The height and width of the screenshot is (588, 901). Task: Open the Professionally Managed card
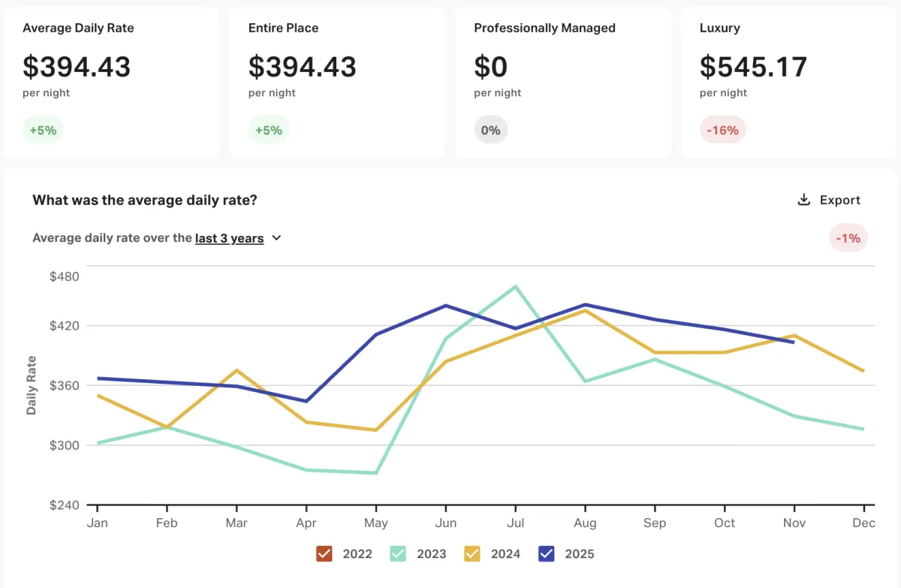(x=562, y=82)
